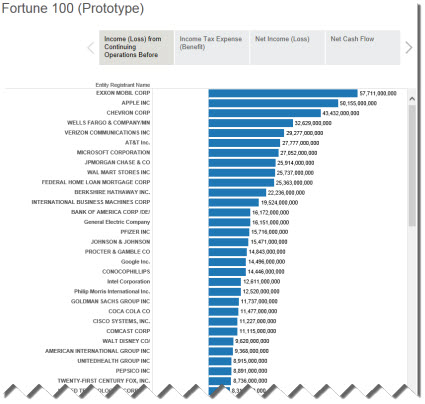Click the 29,277,000,000 value
The image size is (425, 404).
point(305,133)
